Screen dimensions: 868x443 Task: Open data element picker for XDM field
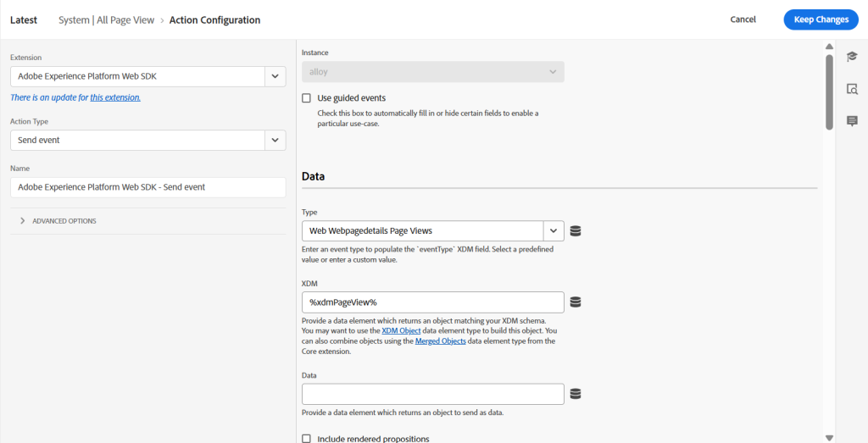(x=576, y=302)
